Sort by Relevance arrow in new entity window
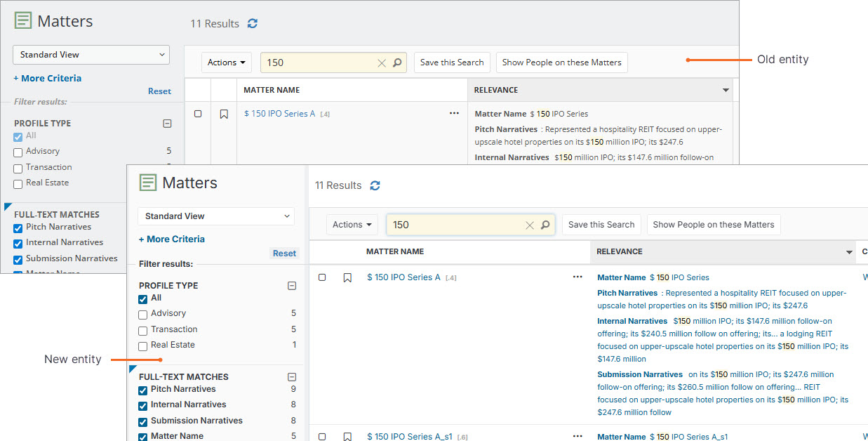Screen dimensions: 868x441 tap(849, 252)
